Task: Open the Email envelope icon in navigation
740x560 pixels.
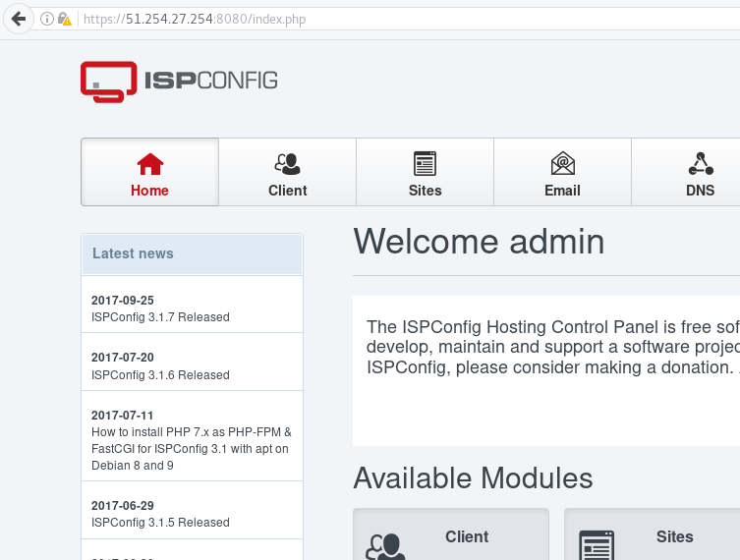Action: click(562, 163)
